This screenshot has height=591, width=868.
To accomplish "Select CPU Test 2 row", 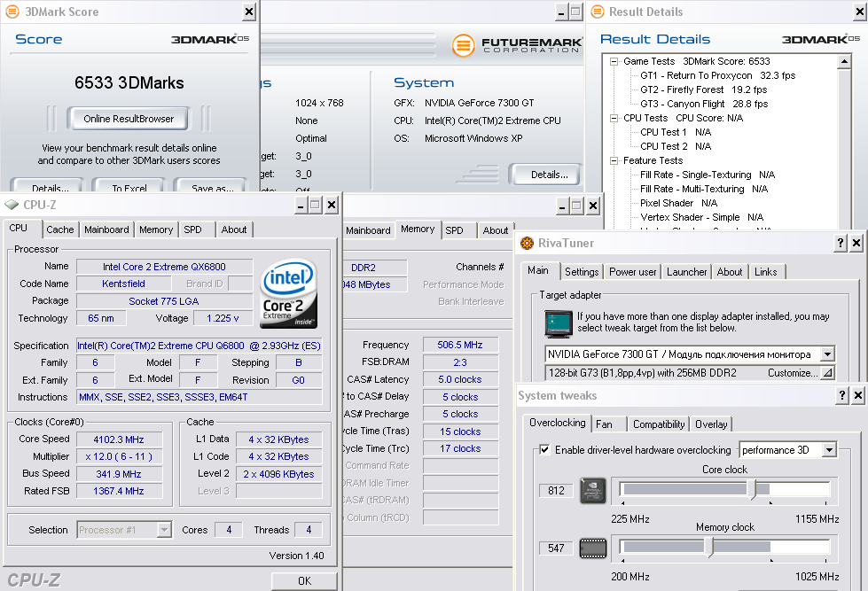I will tap(676, 146).
